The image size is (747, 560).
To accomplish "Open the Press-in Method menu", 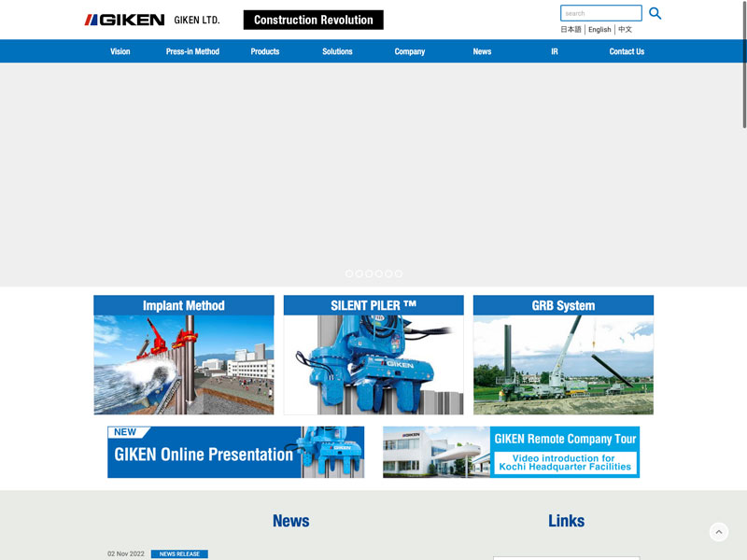I will [192, 51].
